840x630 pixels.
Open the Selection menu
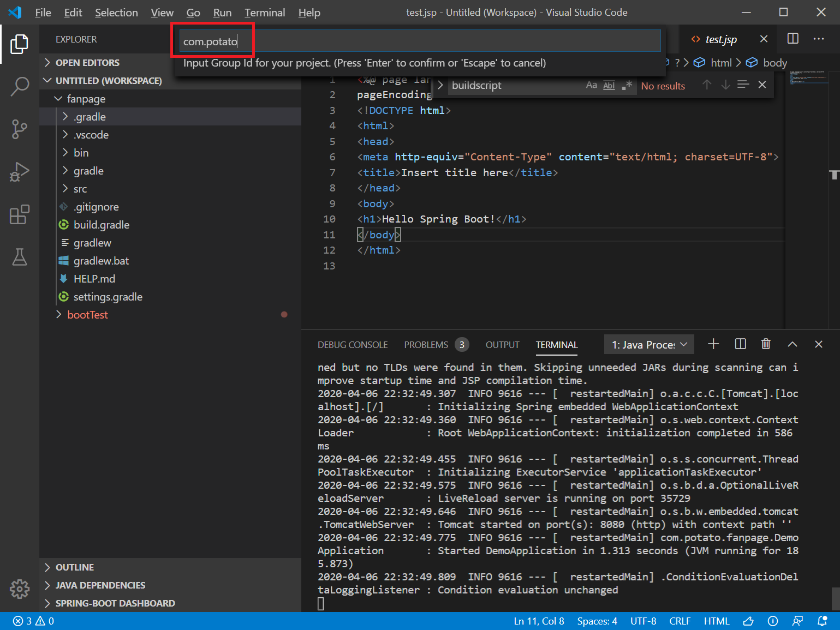[x=116, y=13]
